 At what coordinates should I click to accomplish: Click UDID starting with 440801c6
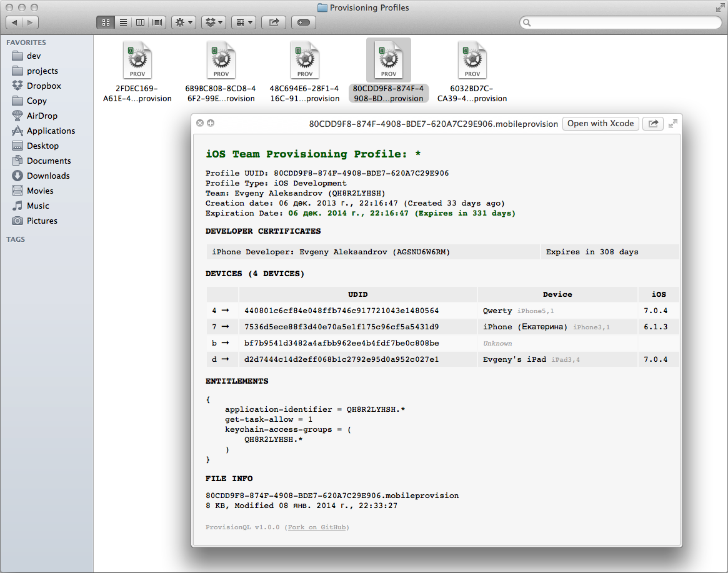click(341, 311)
